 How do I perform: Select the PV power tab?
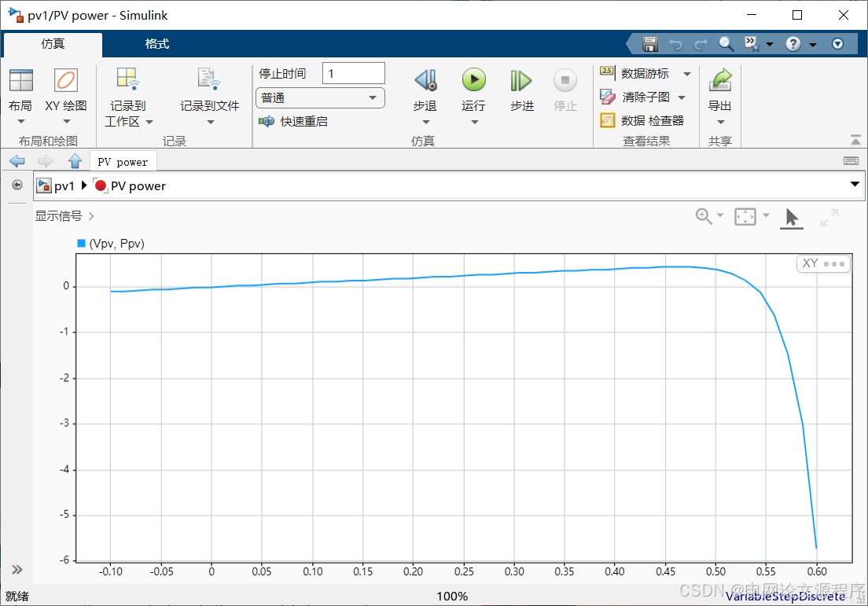(123, 161)
